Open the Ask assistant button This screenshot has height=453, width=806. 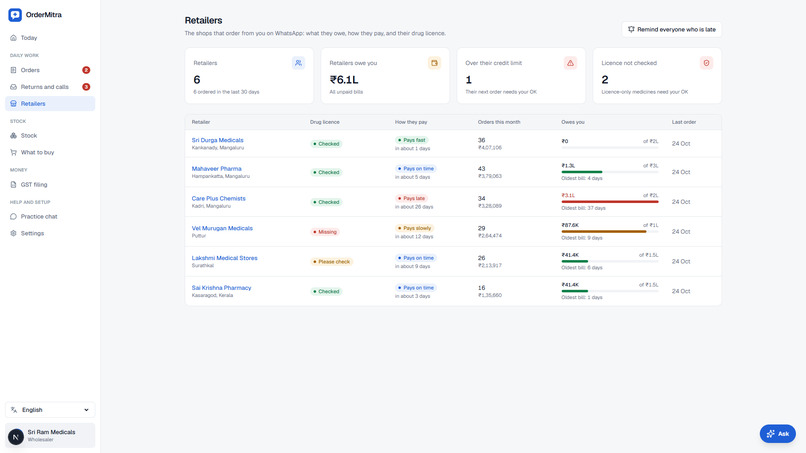tap(778, 433)
